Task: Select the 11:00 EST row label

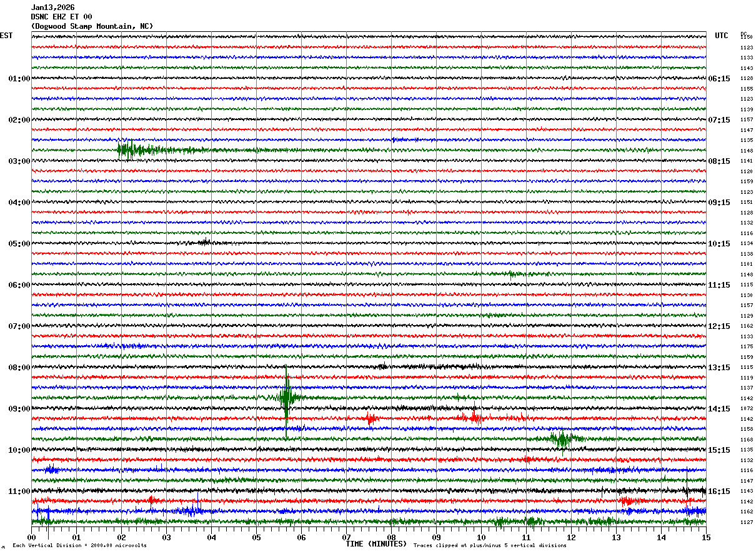Action: 19,491
